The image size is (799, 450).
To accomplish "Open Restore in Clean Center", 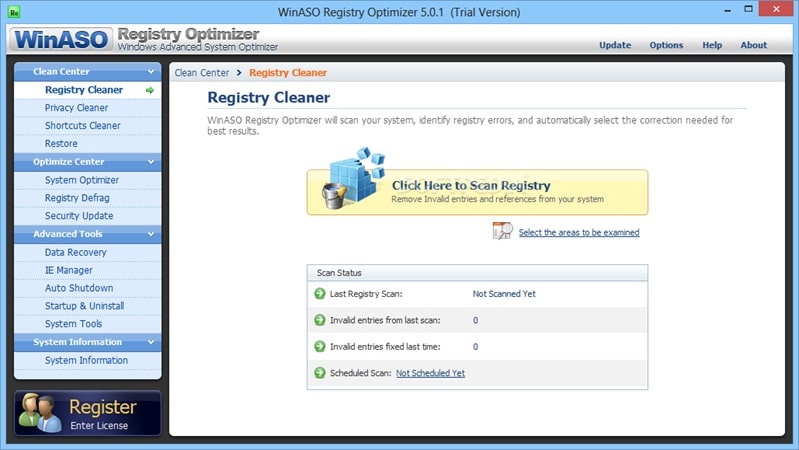I will (88, 144).
